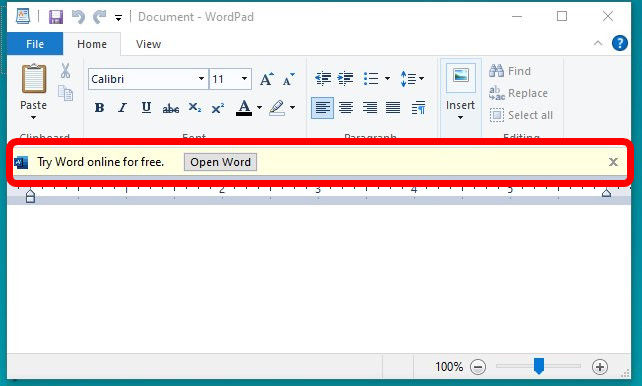Screen dimensions: 642x386
Task: Click the zoom slider handle
Action: pyautogui.click(x=539, y=366)
